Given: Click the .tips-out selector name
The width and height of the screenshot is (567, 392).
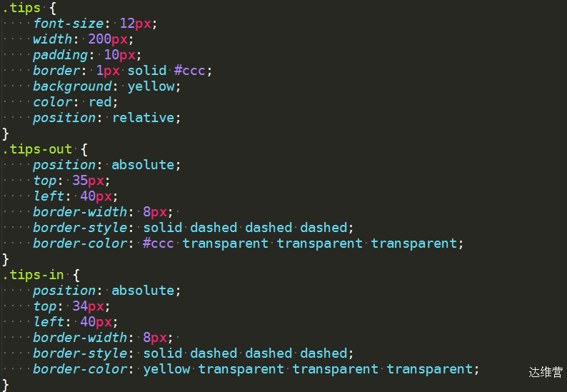Looking at the screenshot, I should click(x=37, y=149).
